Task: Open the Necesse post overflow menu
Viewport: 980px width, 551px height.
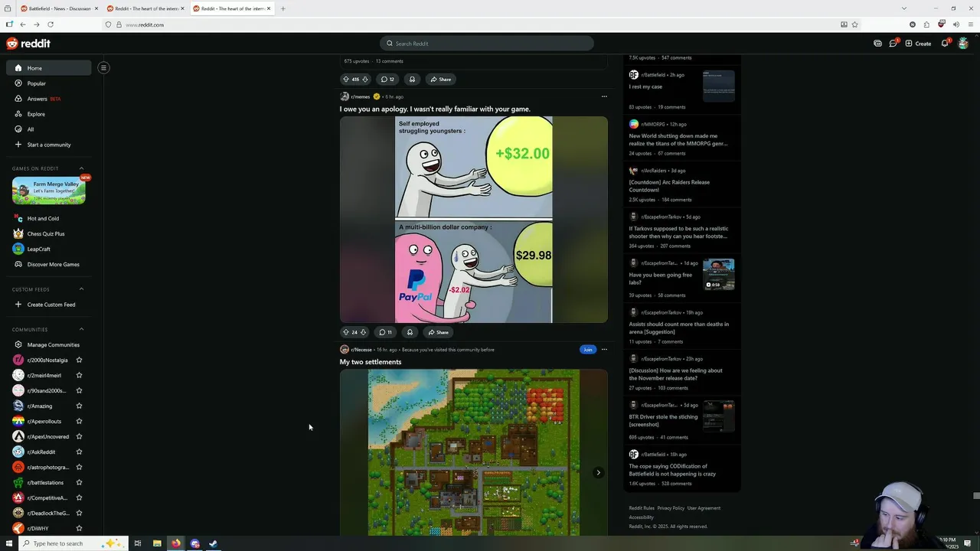Action: tap(604, 350)
